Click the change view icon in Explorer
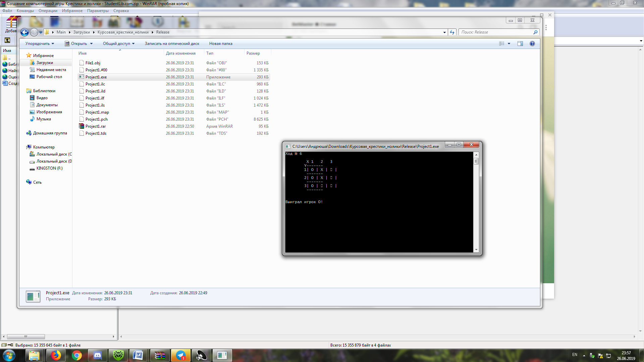 coord(502,44)
